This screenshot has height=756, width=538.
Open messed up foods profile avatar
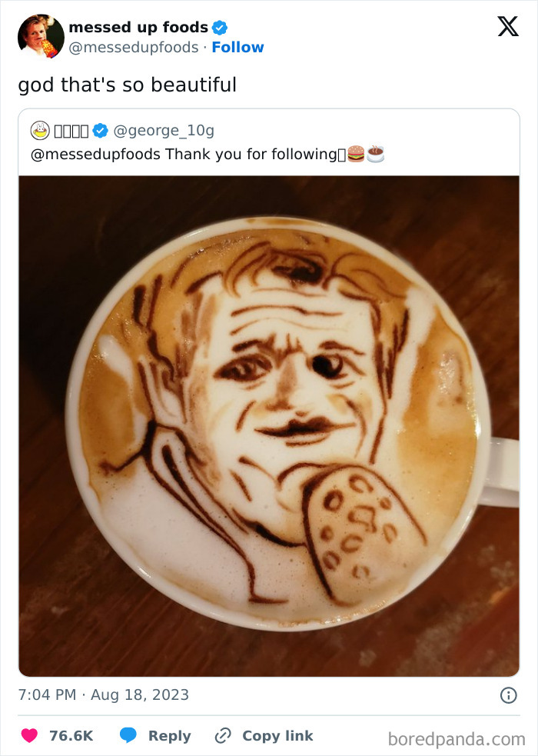41,36
